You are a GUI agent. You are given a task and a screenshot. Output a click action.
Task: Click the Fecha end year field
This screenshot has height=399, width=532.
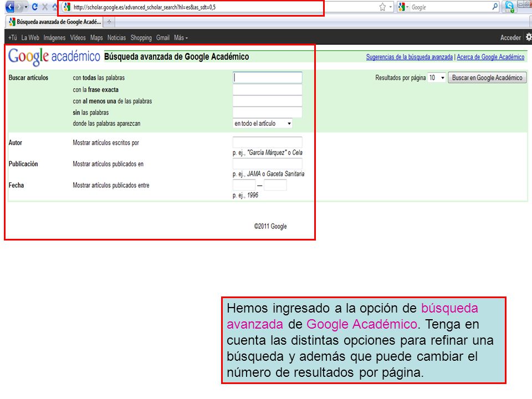click(275, 185)
